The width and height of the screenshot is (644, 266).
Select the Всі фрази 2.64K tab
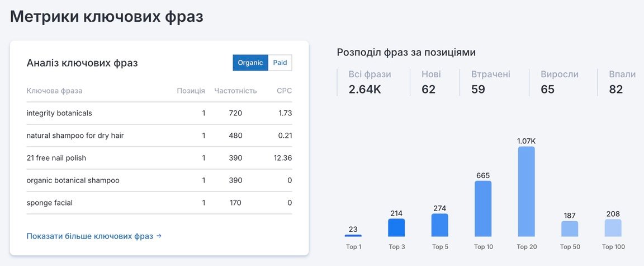[x=370, y=82]
